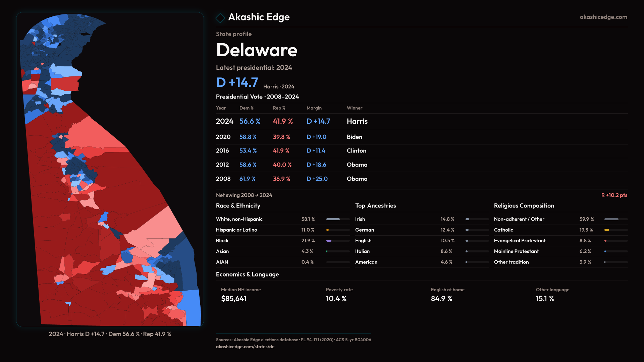Image resolution: width=644 pixels, height=362 pixels.
Task: Click the Median HH income card
Action: (240, 295)
